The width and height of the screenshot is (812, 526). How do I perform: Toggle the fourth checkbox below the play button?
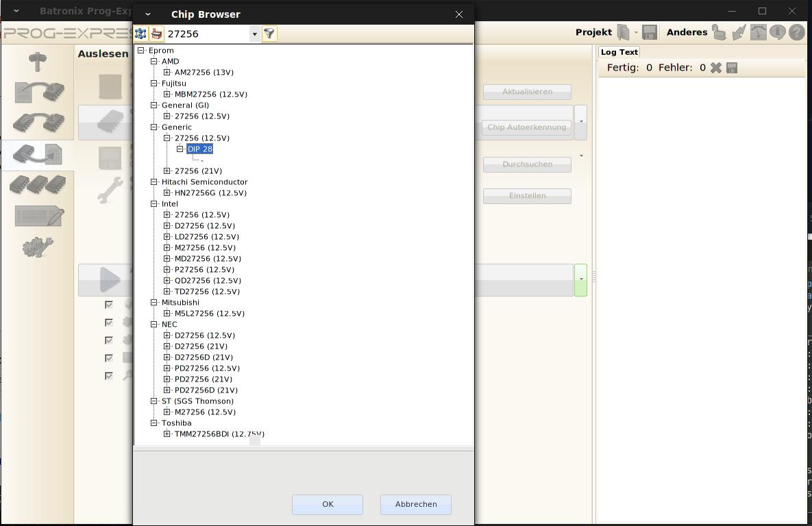click(109, 358)
